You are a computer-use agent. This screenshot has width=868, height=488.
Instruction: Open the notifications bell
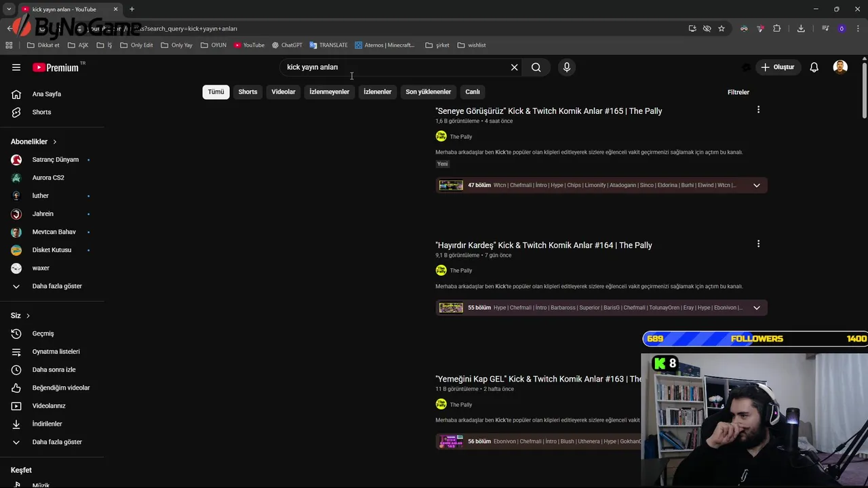pyautogui.click(x=814, y=67)
